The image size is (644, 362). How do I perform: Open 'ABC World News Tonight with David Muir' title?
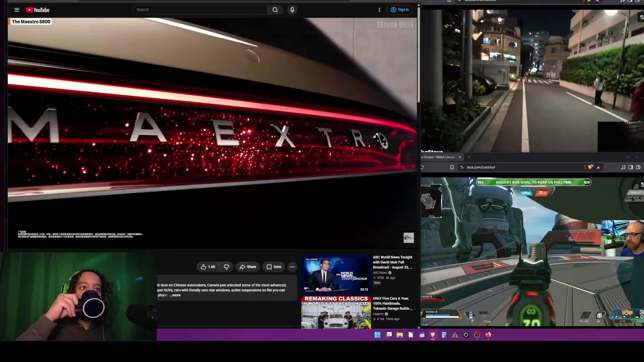pos(392,262)
